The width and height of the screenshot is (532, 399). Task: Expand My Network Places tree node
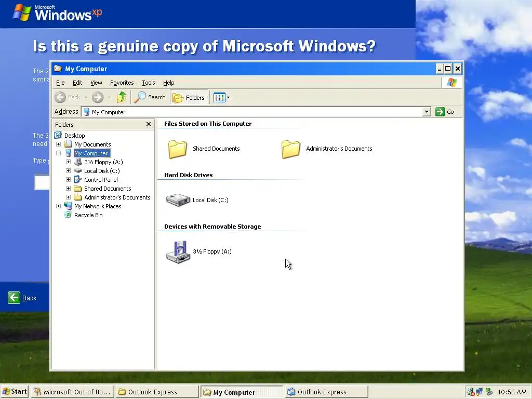(x=58, y=206)
